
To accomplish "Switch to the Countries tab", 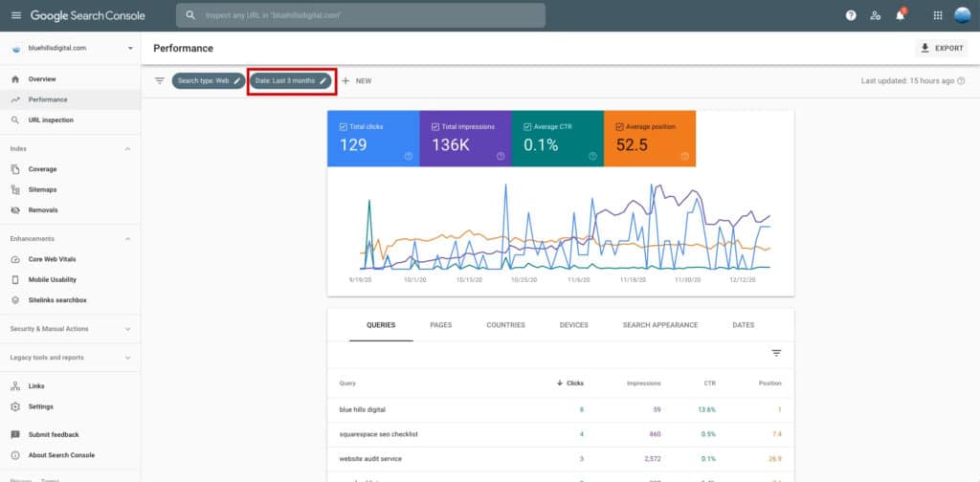I will 505,325.
